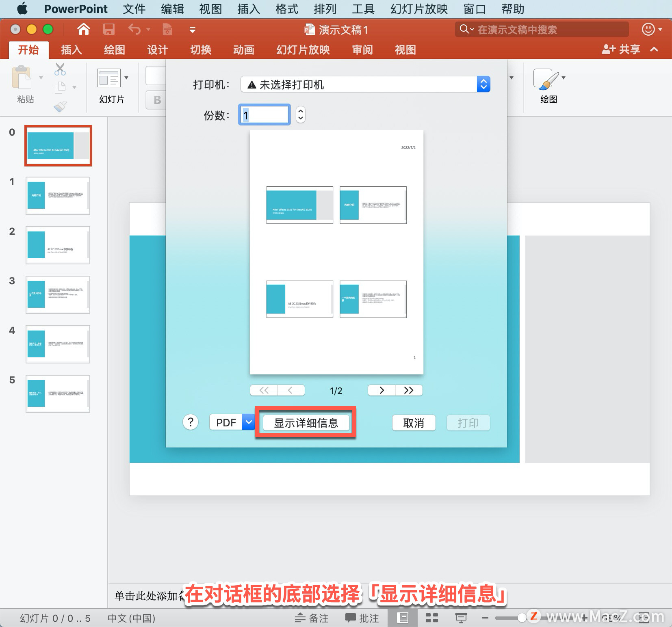This screenshot has width=672, height=627.
Task: Click the Format Painter brush icon
Action: [x=60, y=106]
